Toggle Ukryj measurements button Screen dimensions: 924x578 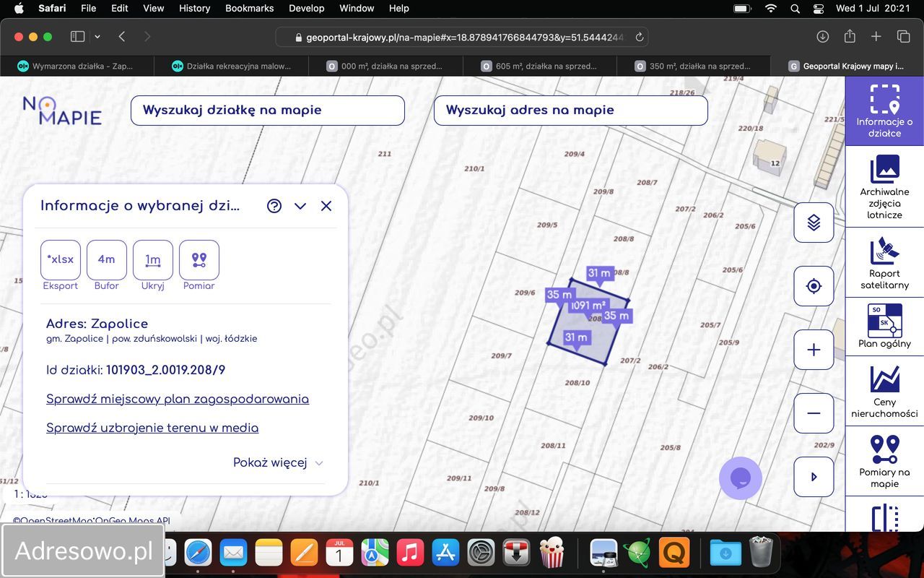(153, 260)
